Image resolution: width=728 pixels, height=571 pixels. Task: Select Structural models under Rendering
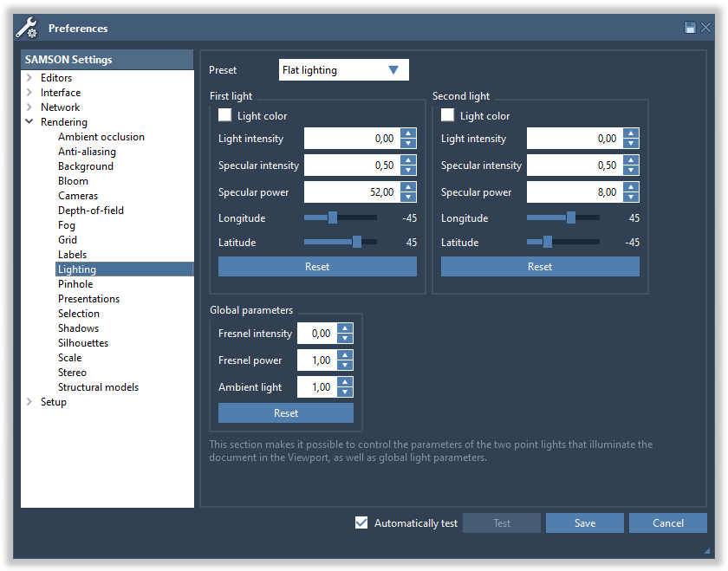click(x=98, y=386)
